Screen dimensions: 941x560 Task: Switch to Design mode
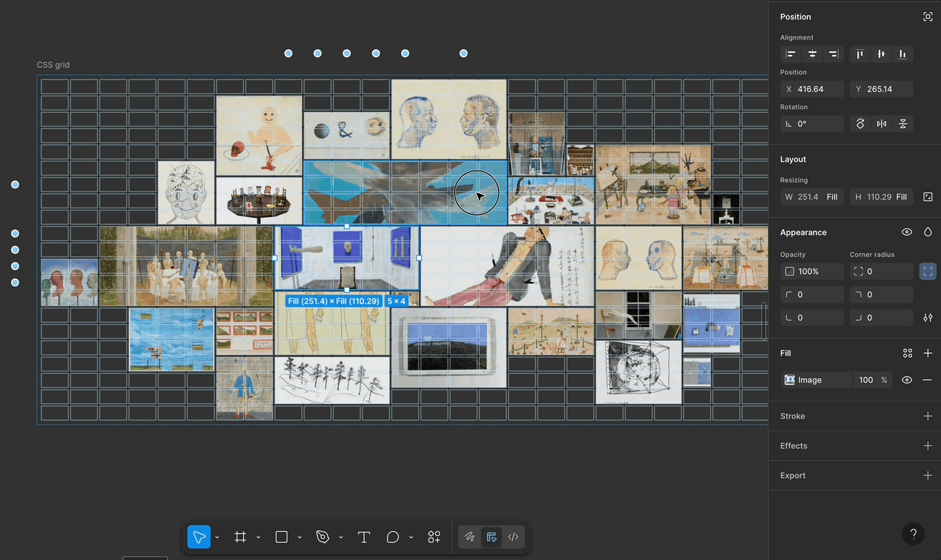click(x=491, y=537)
